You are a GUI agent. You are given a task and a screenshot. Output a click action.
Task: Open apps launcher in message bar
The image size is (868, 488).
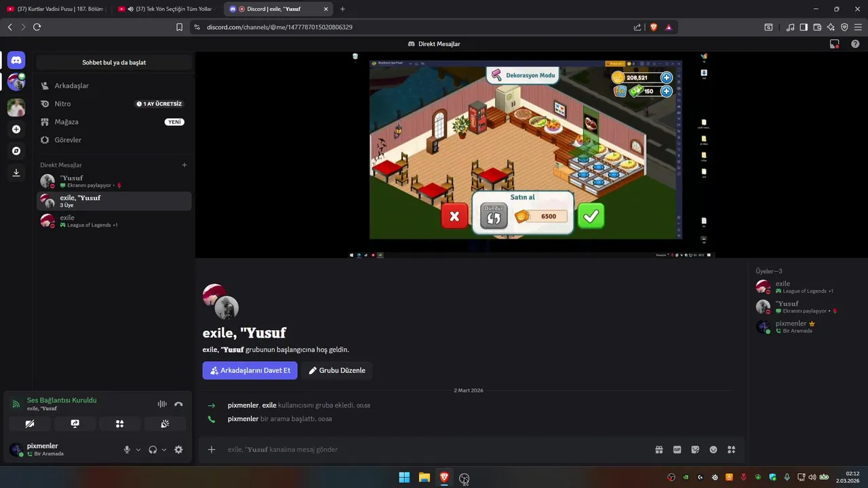tap(731, 449)
